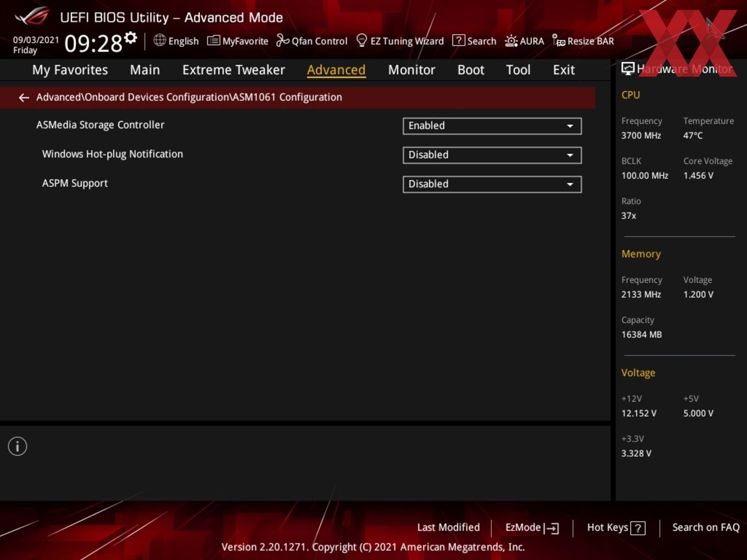Open Windows Hot-plug Notification dropdown

pos(492,155)
